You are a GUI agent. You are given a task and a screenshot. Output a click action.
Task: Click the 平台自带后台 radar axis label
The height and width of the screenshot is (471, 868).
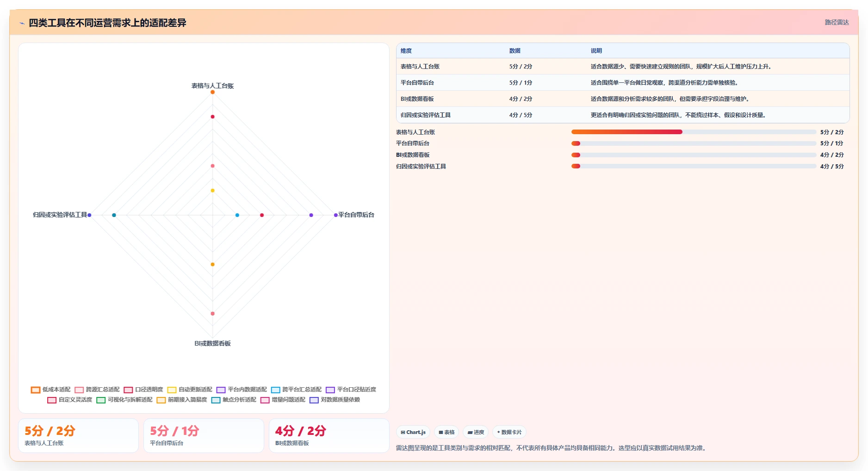[356, 215]
